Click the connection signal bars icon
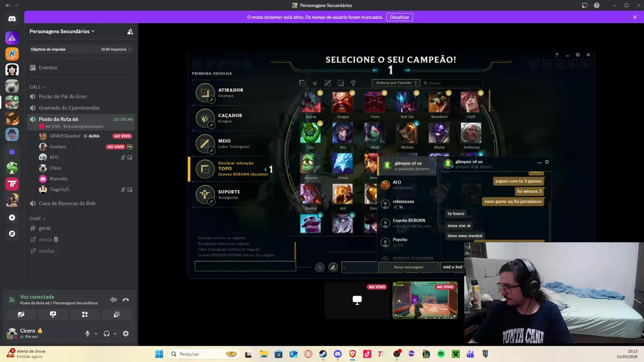Screen dimensions: 644x362 (12, 300)
